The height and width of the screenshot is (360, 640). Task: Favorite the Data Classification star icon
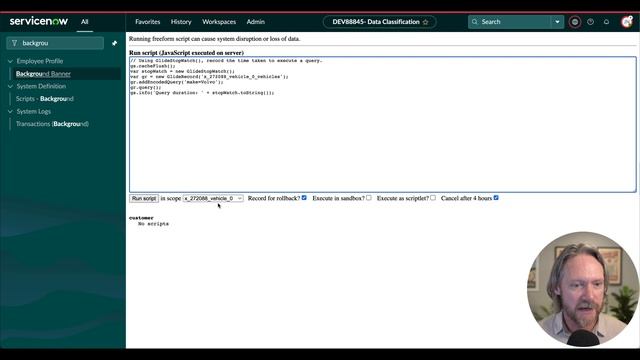click(425, 22)
